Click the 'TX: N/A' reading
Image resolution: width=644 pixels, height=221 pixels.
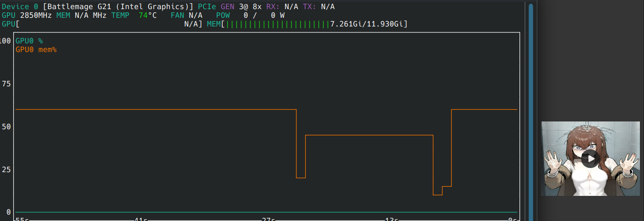319,6
